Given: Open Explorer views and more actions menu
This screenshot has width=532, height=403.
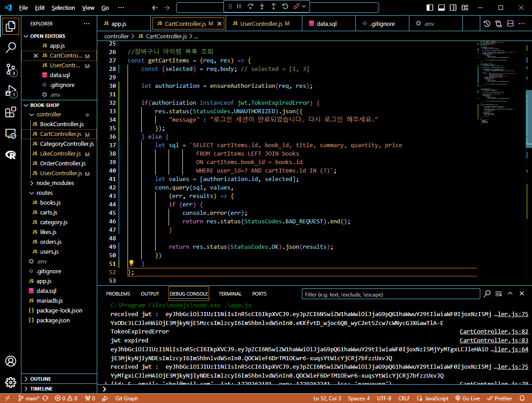Looking at the screenshot, I should (87, 24).
